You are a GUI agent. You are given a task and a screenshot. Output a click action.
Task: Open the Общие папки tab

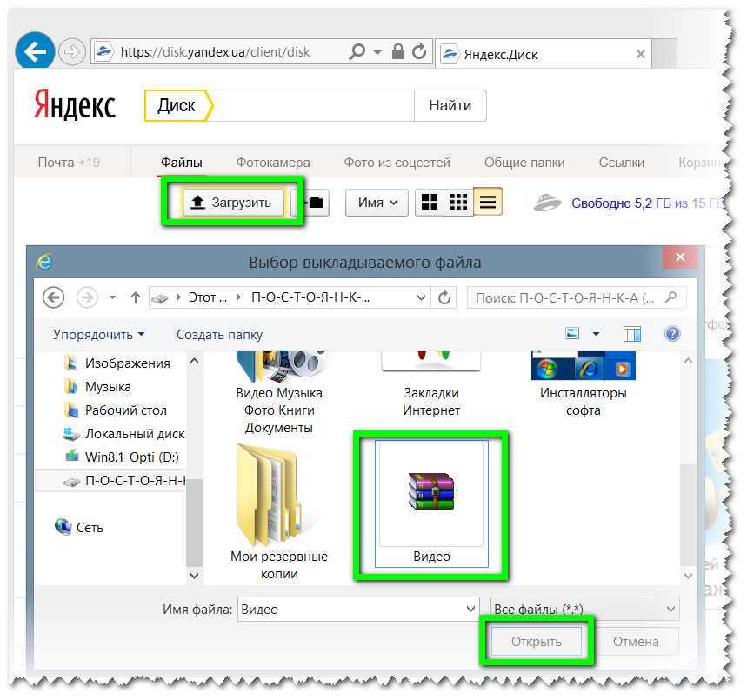tap(524, 163)
